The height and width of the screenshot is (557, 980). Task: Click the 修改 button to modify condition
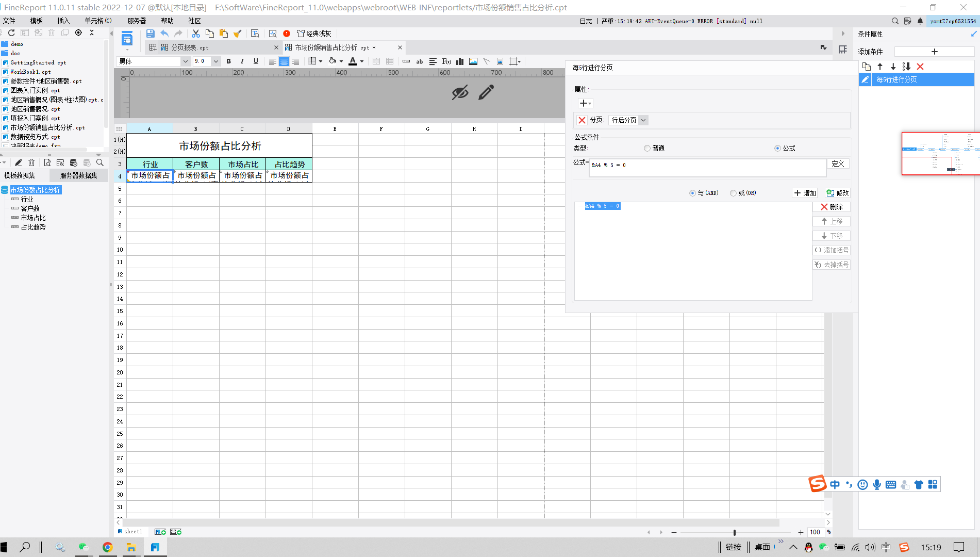837,193
